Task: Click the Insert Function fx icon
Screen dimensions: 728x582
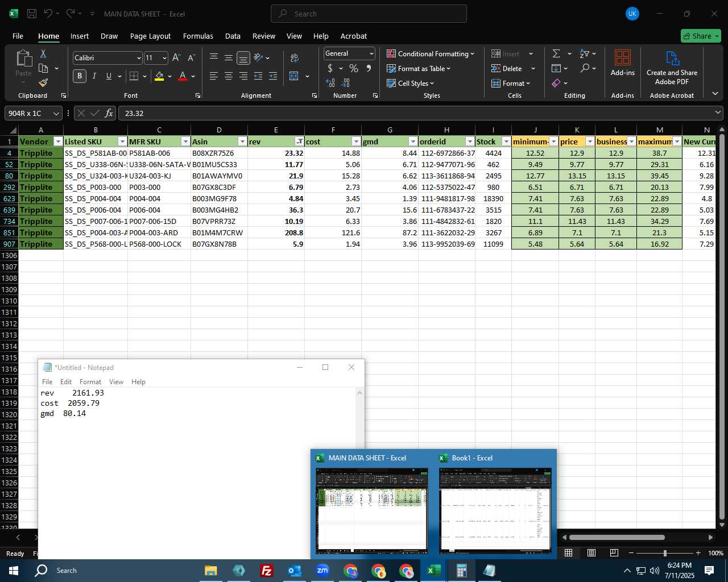Action: coord(109,113)
